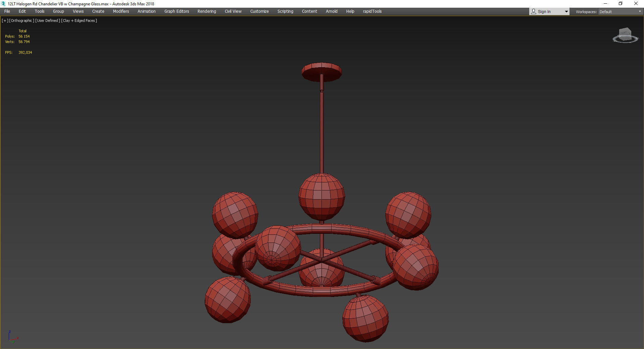Select the chandelier ceiling canopy disc
Screen dimensions: 644x349
(321, 72)
